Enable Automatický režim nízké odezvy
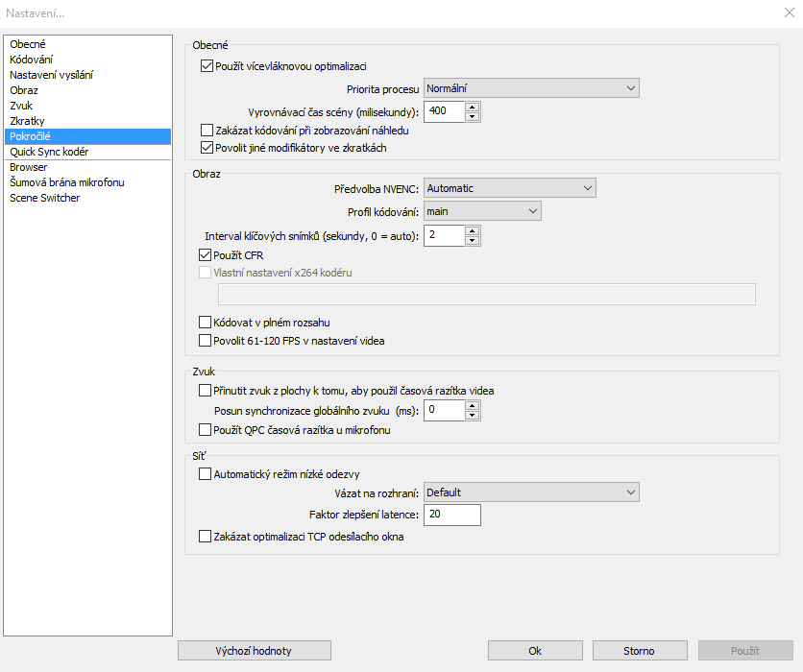803x672 pixels. (205, 473)
